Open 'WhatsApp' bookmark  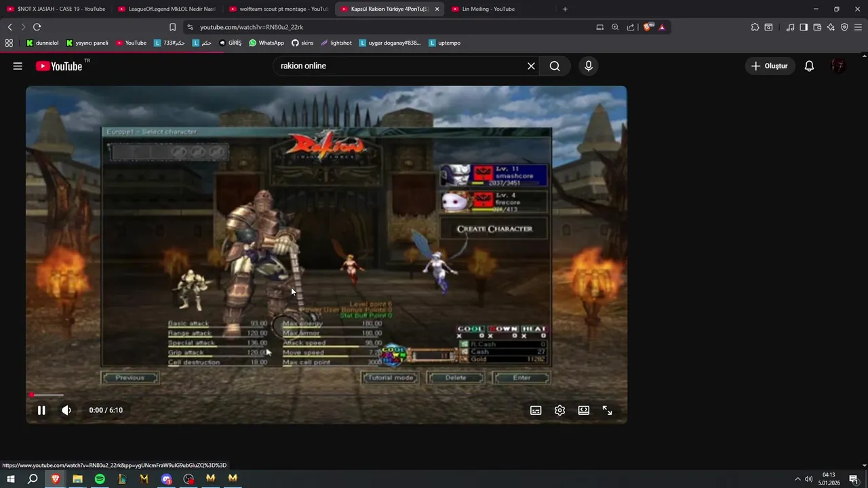pos(267,43)
